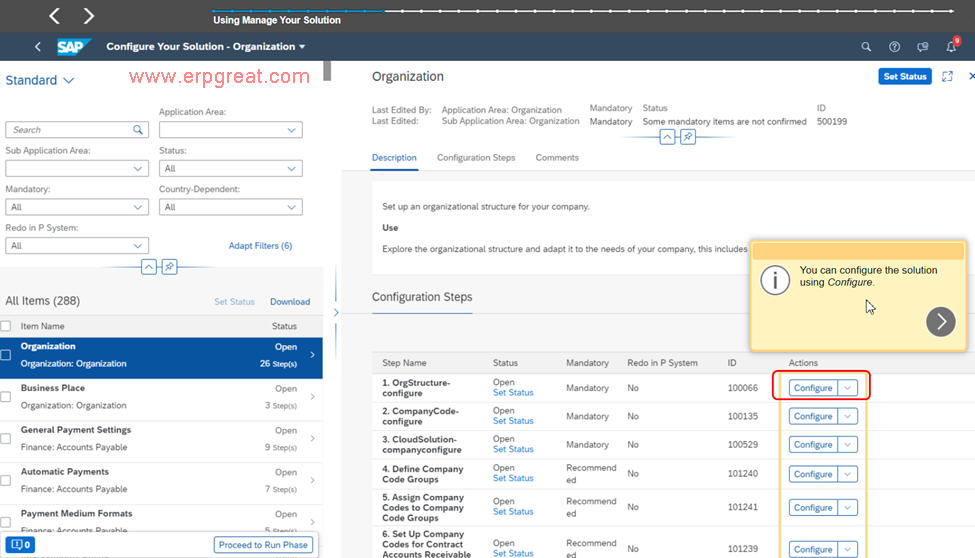The height and width of the screenshot is (558, 975).
Task: Open Organization item details arrow
Action: pyautogui.click(x=312, y=355)
